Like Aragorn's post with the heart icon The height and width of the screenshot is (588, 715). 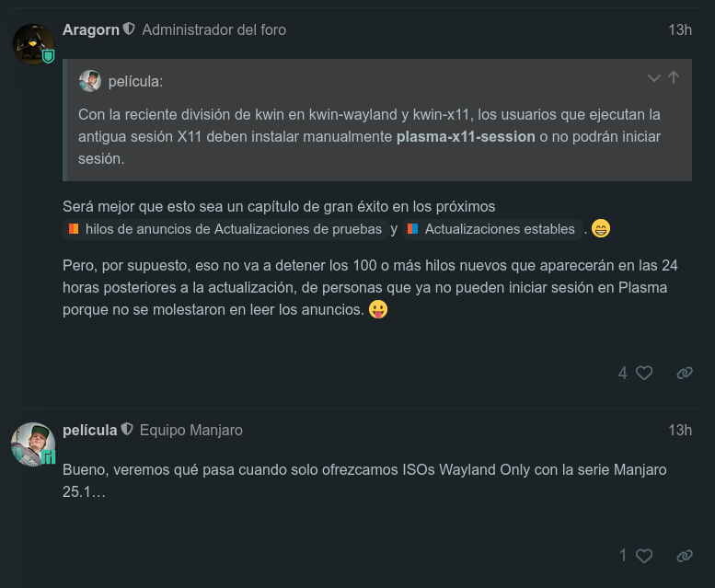[x=644, y=374]
